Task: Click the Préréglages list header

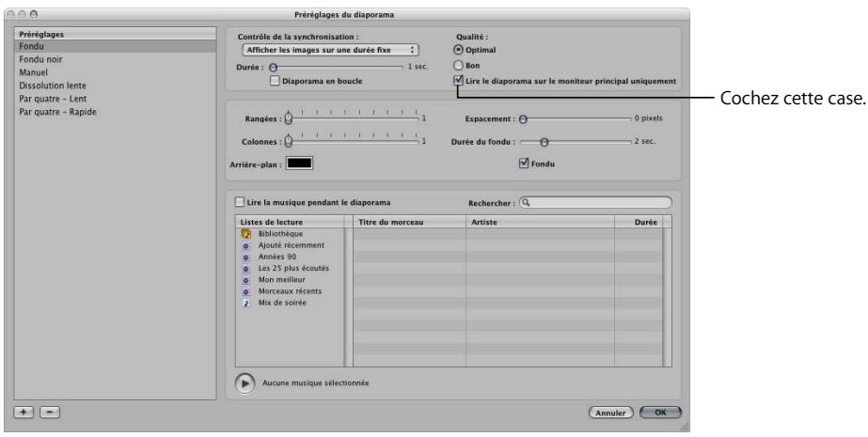Action: point(115,34)
